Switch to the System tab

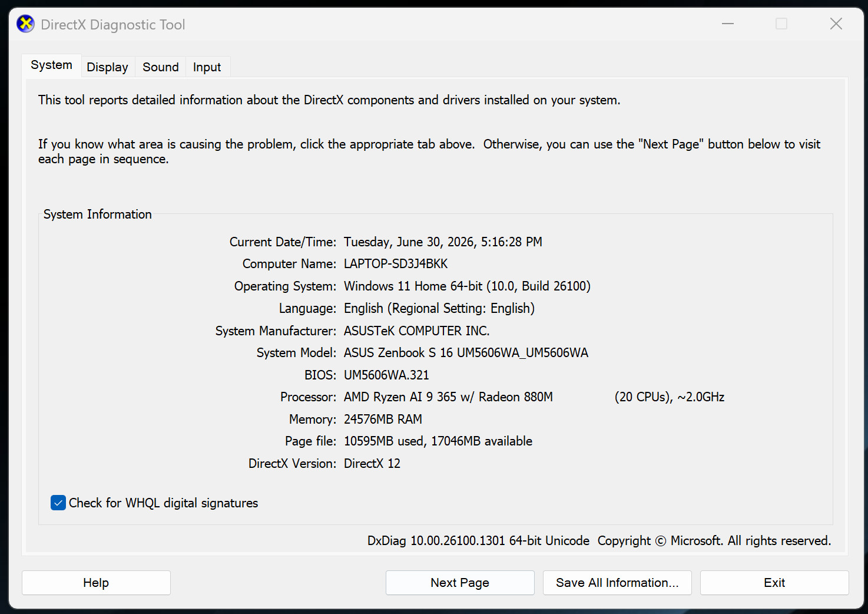click(52, 65)
